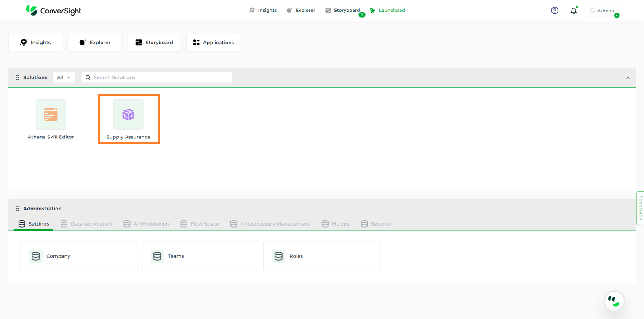Switch to the Data workbench tab
The height and width of the screenshot is (319, 644).
click(86, 224)
